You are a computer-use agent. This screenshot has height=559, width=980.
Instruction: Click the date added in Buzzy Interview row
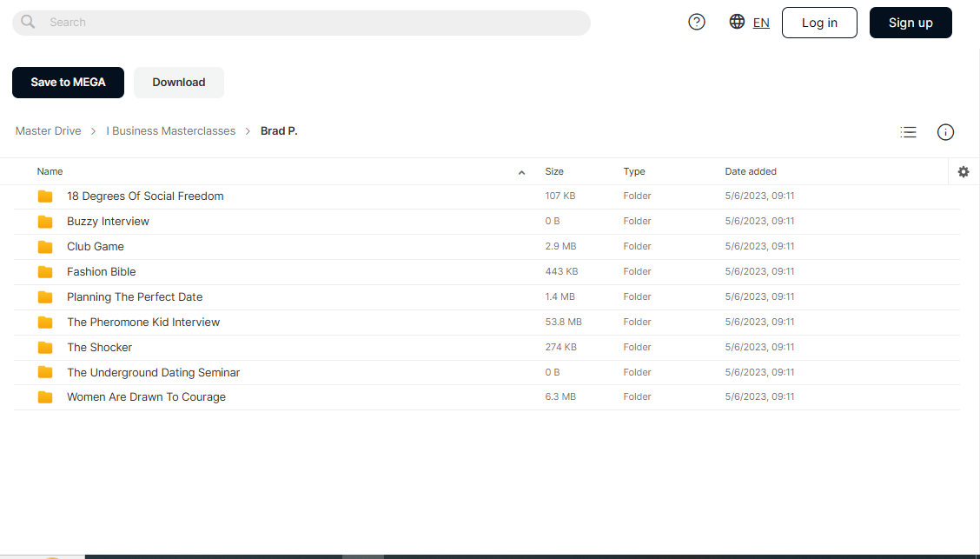coord(759,221)
